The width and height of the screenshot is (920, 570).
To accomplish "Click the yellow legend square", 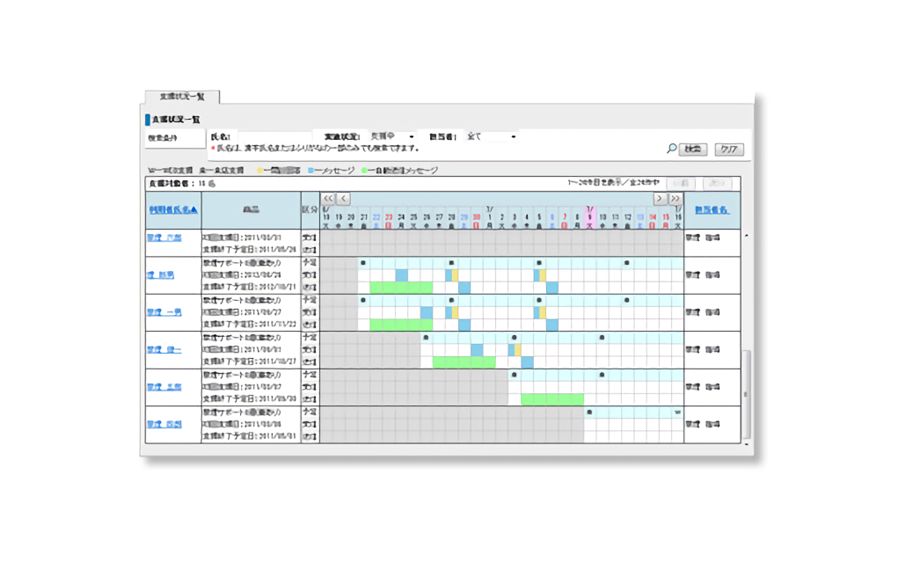I will (260, 171).
